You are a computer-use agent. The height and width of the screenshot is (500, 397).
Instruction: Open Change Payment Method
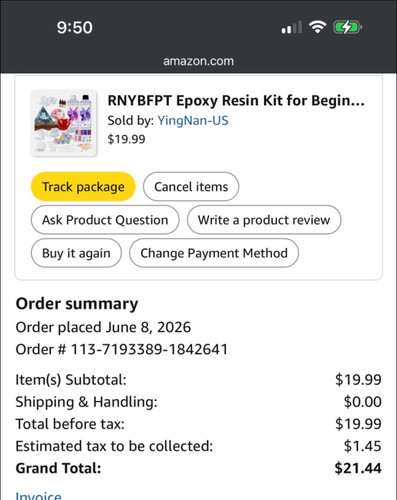click(x=214, y=253)
